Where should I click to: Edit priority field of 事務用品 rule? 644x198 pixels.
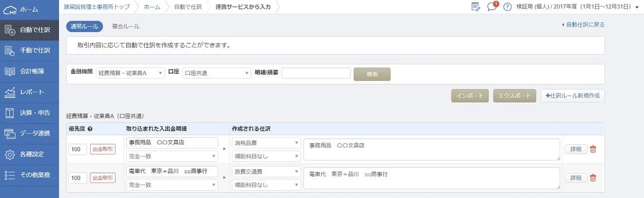click(x=78, y=149)
